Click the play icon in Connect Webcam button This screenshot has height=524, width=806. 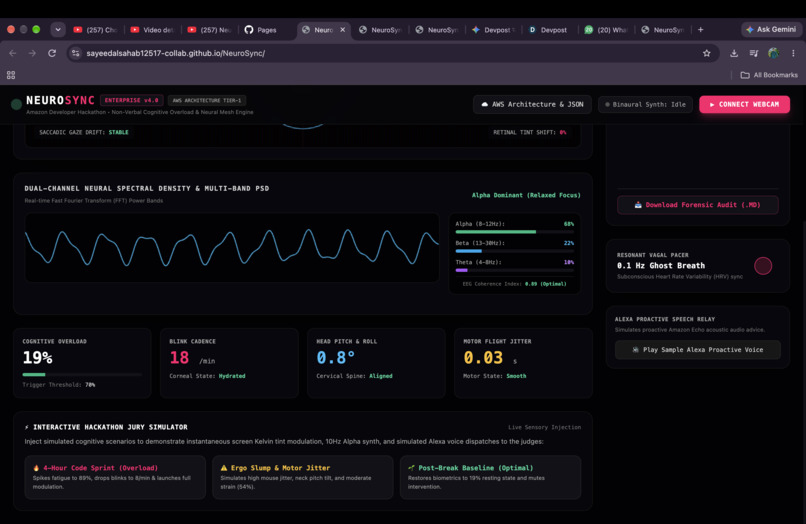point(712,104)
